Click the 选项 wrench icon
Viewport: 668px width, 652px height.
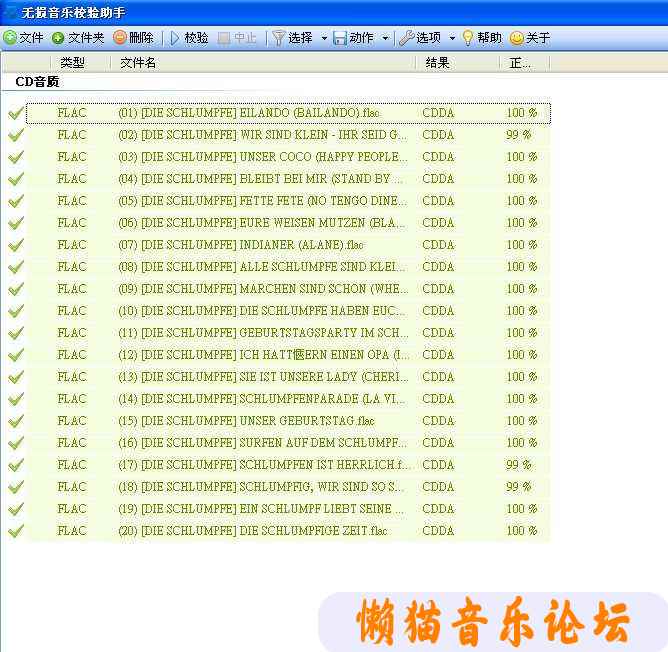click(x=406, y=38)
